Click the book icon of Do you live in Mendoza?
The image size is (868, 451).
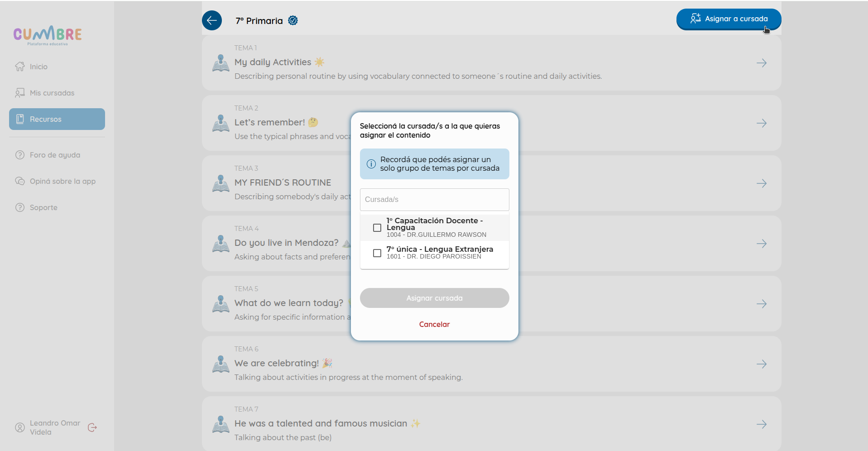point(221,244)
